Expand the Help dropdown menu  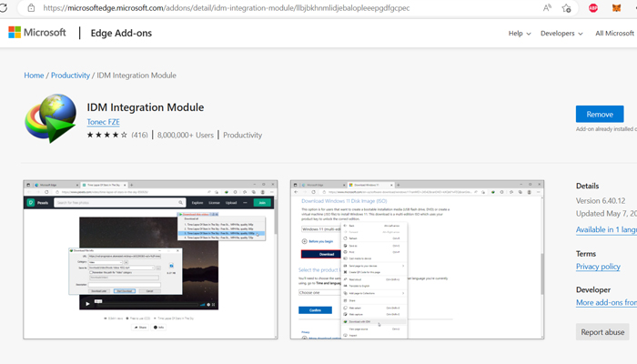tap(520, 34)
